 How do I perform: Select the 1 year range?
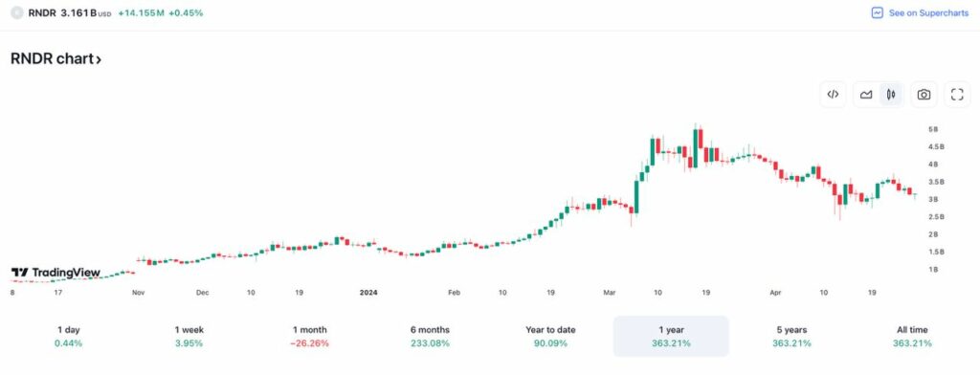[671, 336]
